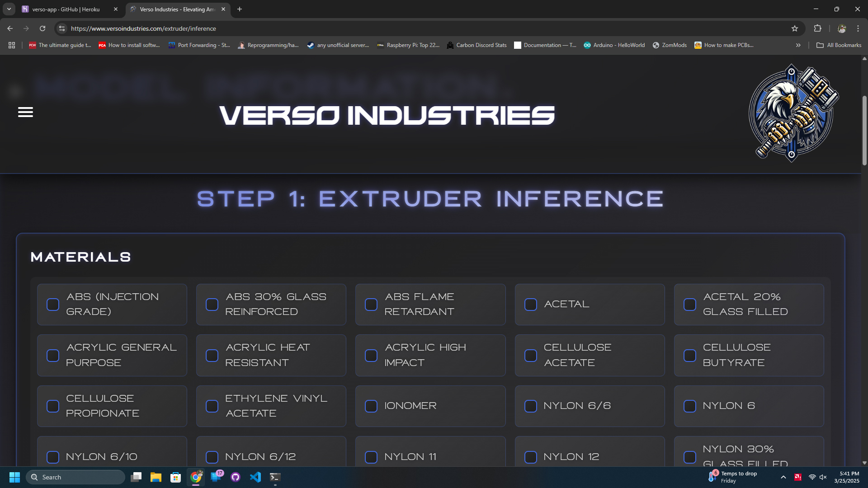Open the tab search dropdown arrow
Screen dimensions: 868x488
click(x=9, y=9)
